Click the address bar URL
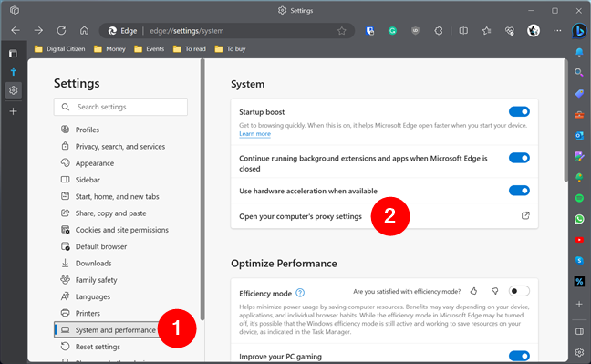This screenshot has height=364, width=591. coord(187,31)
